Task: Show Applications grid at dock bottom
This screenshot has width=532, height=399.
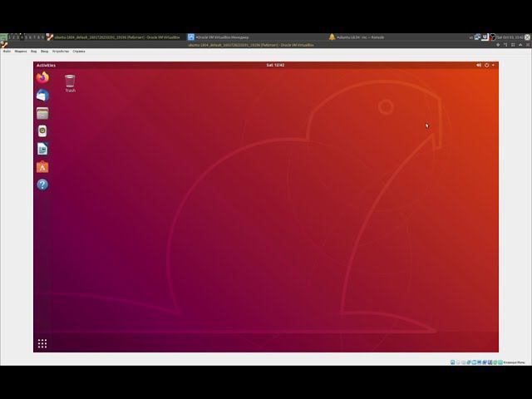Action: point(42,343)
